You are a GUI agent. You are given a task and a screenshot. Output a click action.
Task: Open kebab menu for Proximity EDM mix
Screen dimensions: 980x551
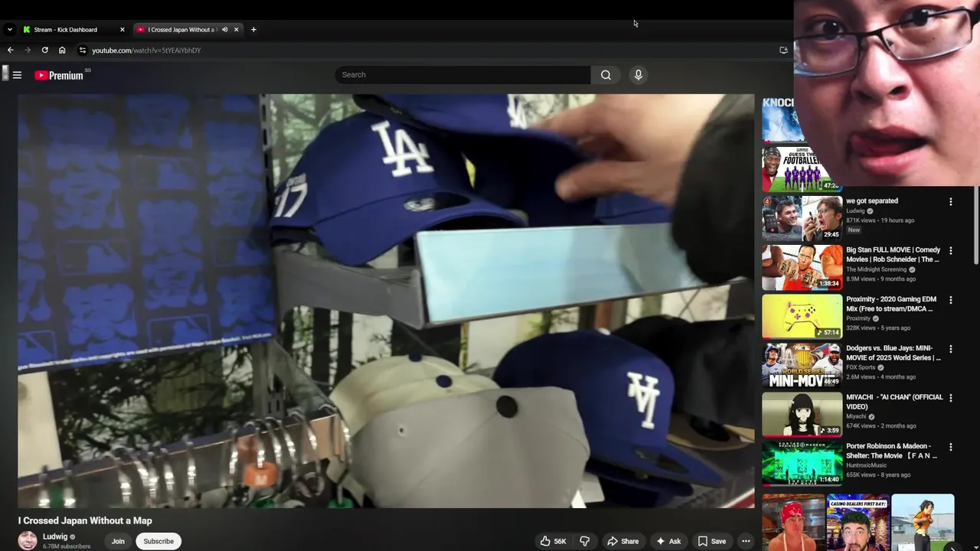951,300
